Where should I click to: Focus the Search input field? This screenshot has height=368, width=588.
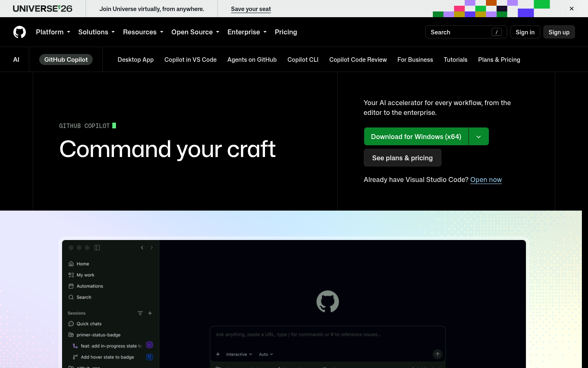point(466,32)
